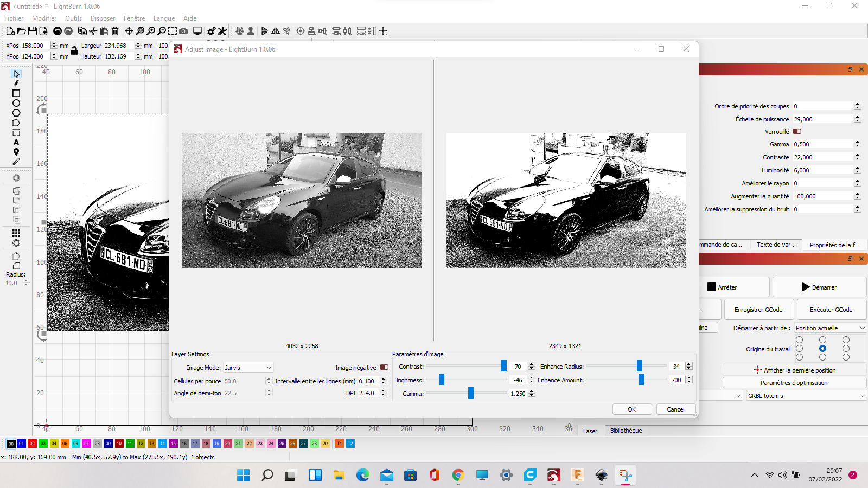Click the Brightness slider handle
The image size is (868, 488).
[442, 380]
